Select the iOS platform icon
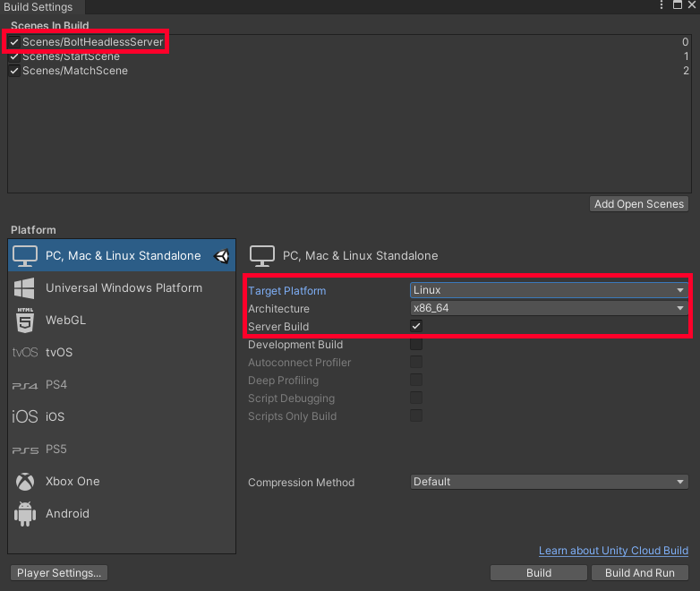The image size is (700, 591). (25, 417)
